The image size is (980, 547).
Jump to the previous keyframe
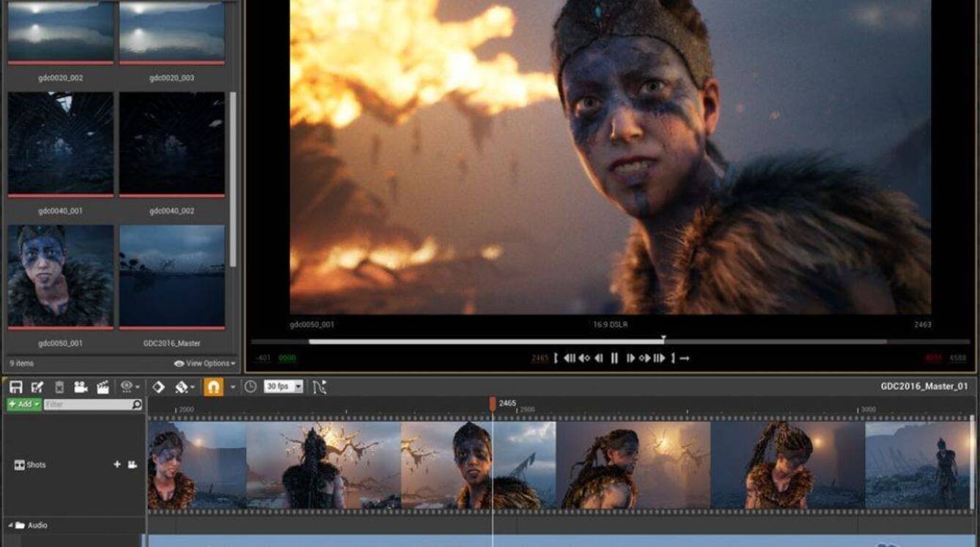point(584,358)
